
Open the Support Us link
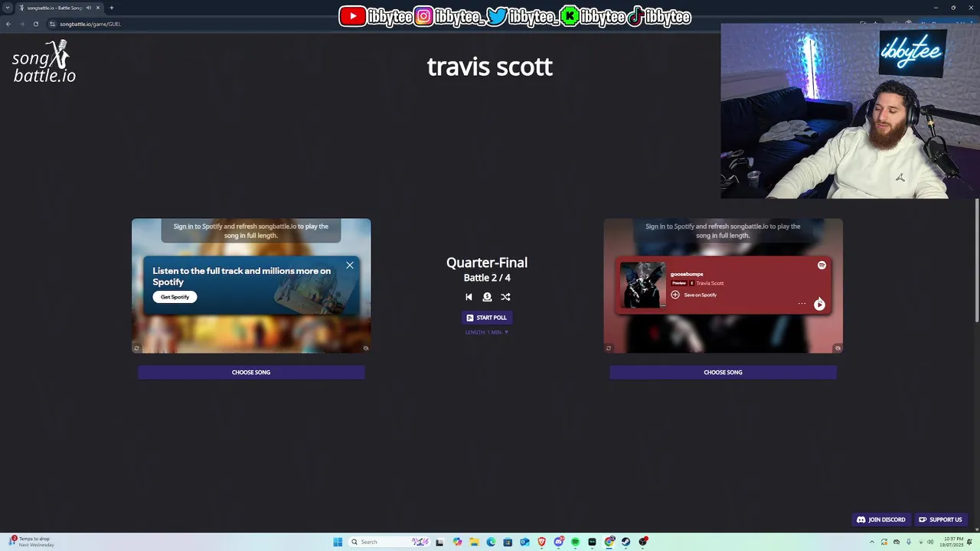(940, 520)
